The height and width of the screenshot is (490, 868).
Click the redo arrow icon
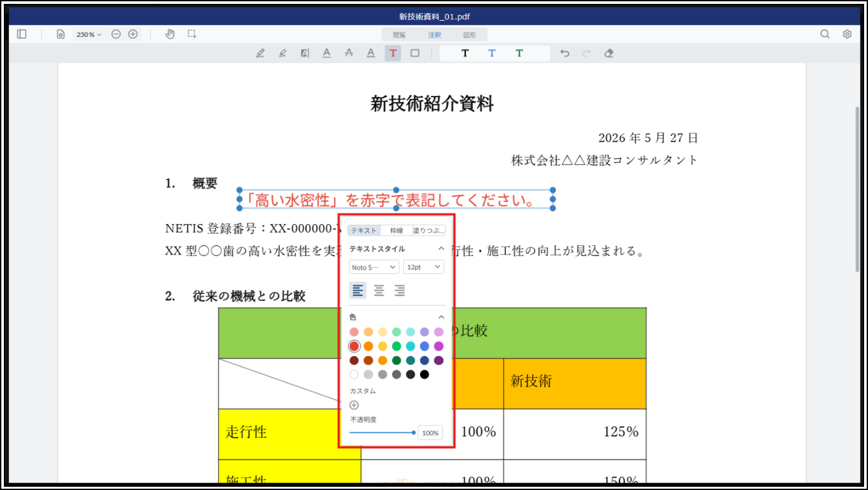tap(586, 53)
